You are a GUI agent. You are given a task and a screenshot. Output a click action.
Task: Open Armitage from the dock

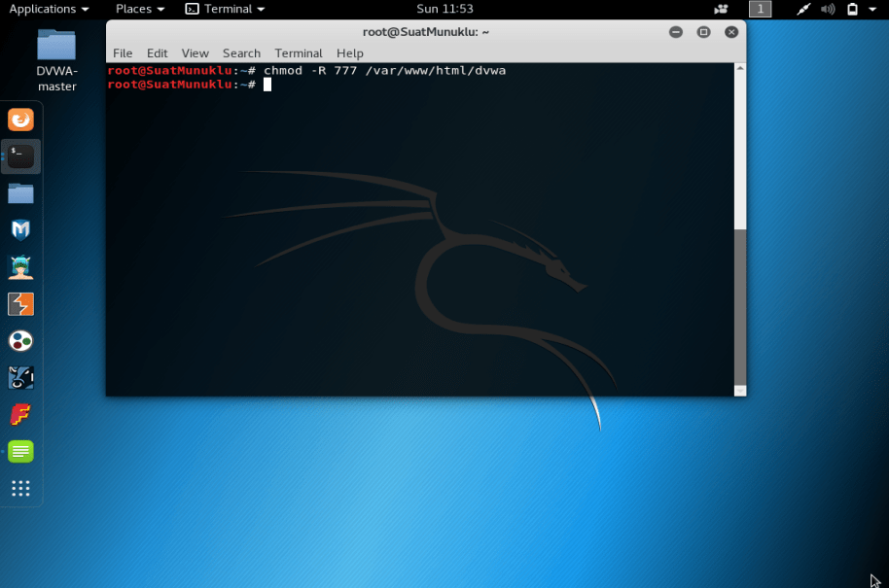[x=21, y=267]
